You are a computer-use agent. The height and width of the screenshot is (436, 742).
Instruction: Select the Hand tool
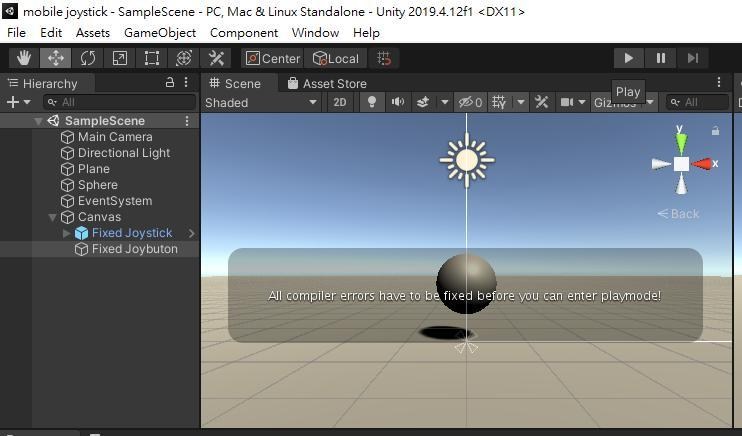(24, 58)
